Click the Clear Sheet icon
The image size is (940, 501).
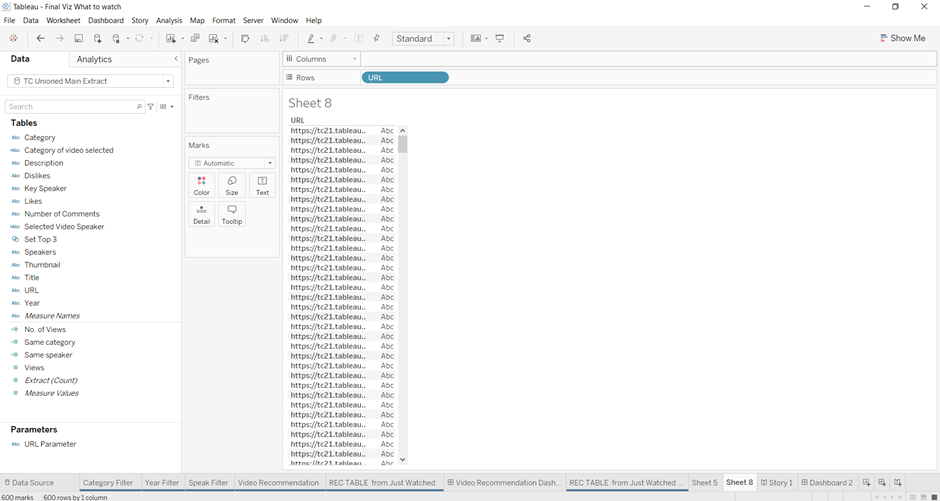213,38
